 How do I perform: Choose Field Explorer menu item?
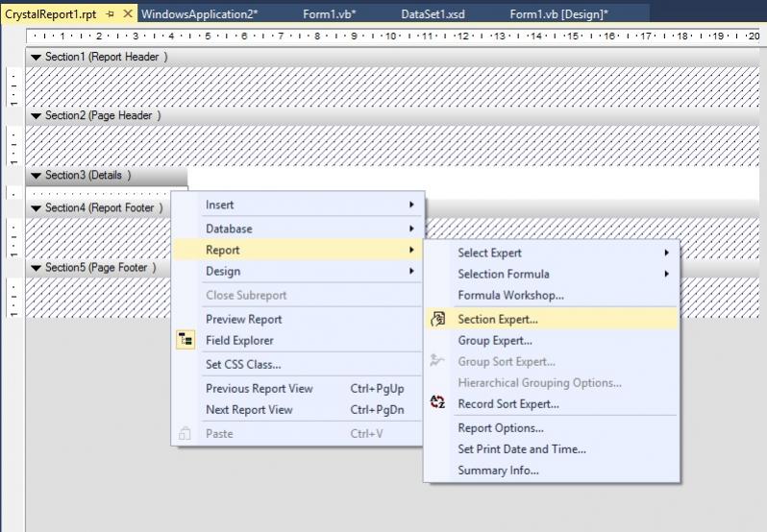coord(297,341)
